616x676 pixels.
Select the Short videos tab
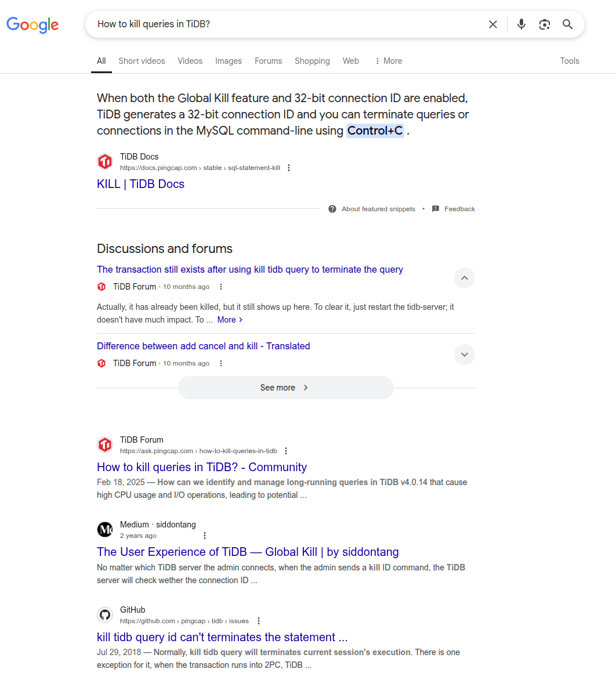tap(142, 62)
